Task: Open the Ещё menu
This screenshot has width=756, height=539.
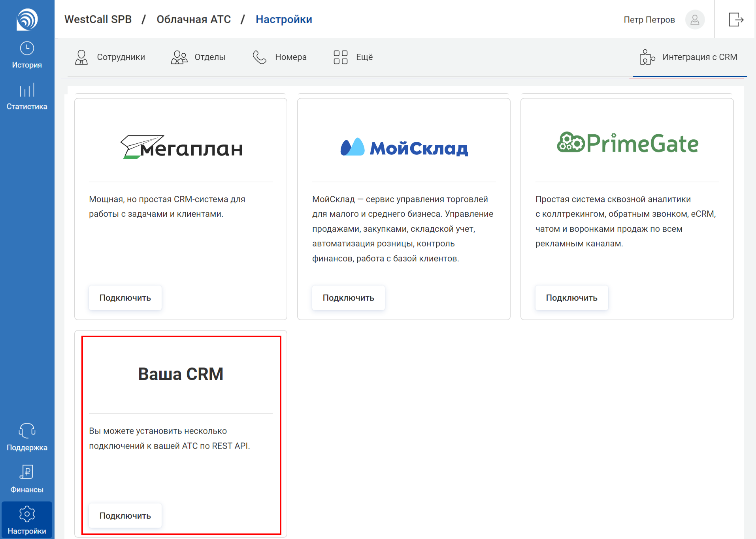Action: (x=353, y=57)
